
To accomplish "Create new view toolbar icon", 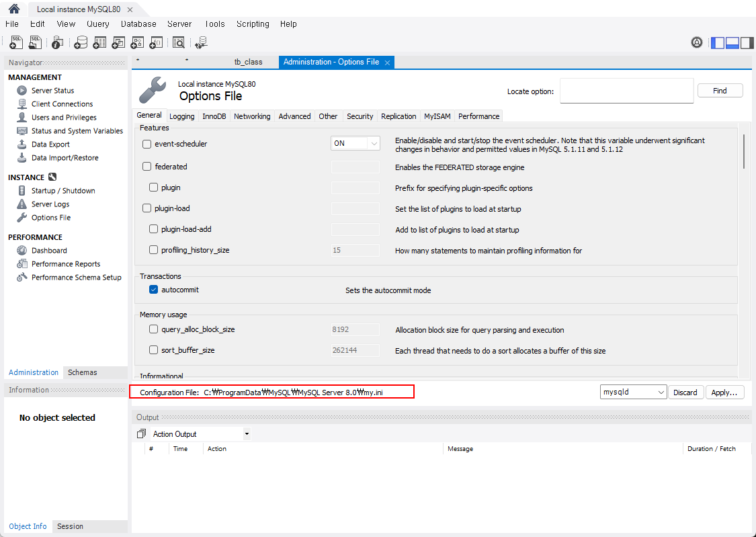I will [x=118, y=42].
